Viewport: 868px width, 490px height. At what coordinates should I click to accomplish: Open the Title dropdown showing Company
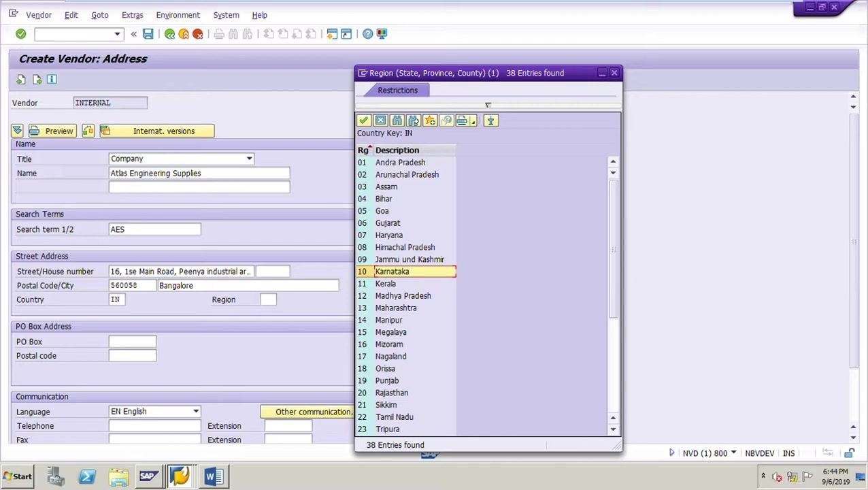[x=249, y=159]
